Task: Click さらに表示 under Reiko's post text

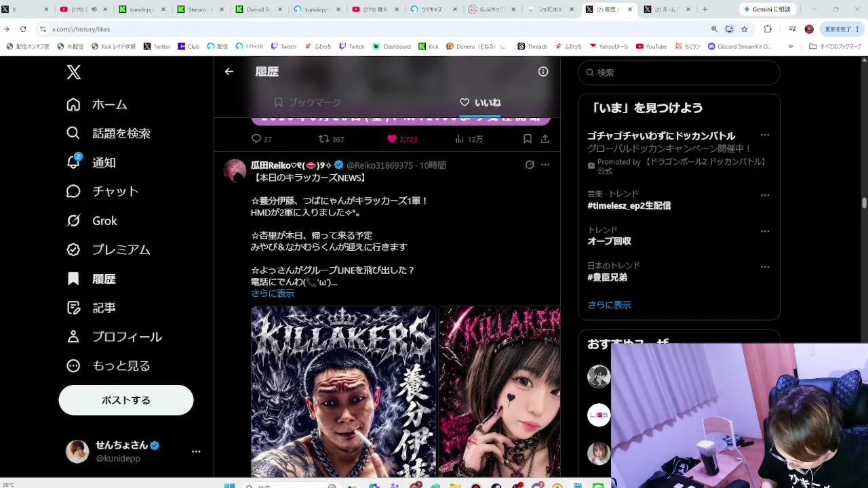Action: [x=273, y=293]
